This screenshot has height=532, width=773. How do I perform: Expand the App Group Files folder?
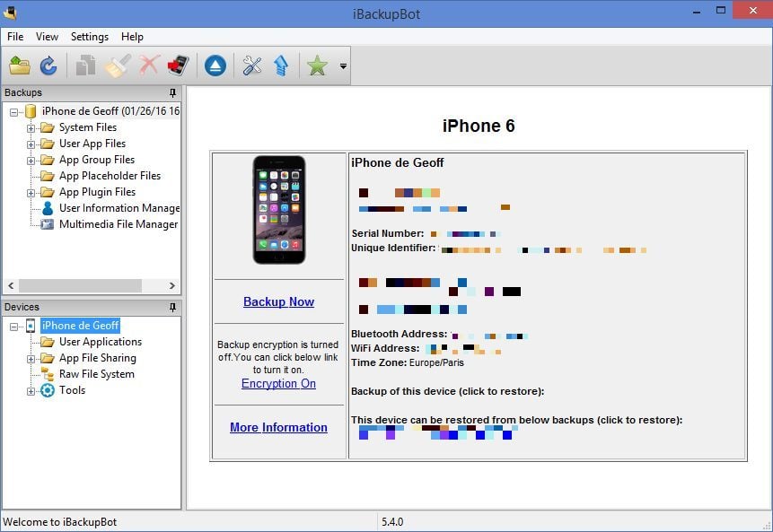[31, 161]
